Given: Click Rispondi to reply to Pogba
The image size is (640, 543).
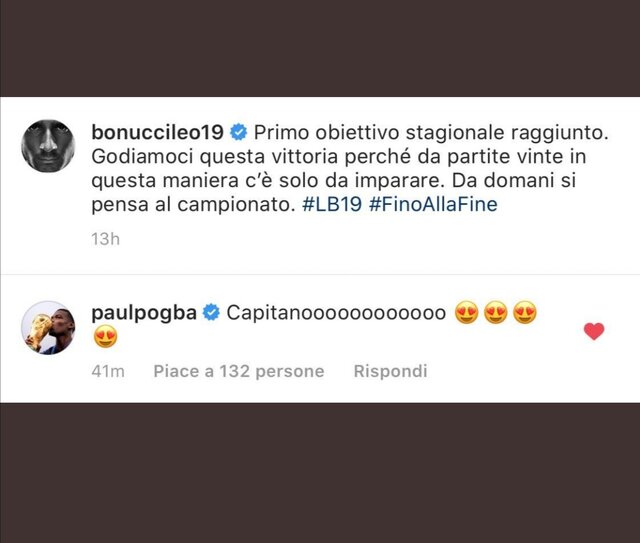Looking at the screenshot, I should [x=391, y=371].
